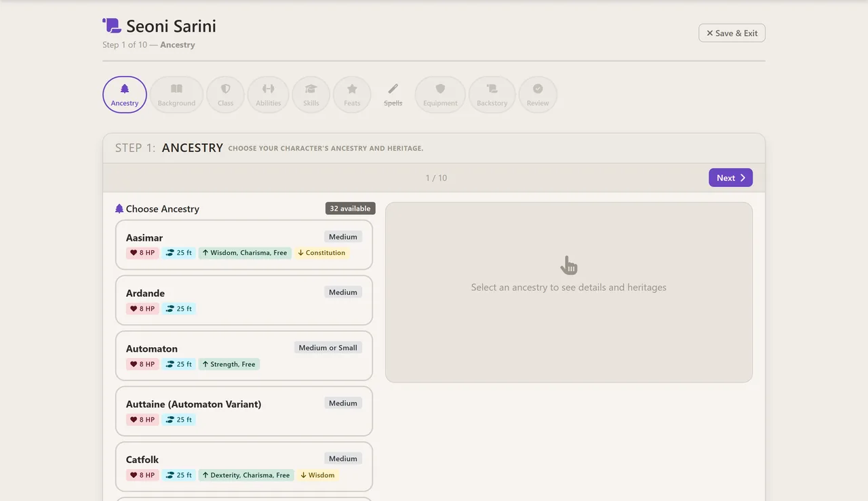Click Auttaine's 25 ft speed badge

point(179,420)
